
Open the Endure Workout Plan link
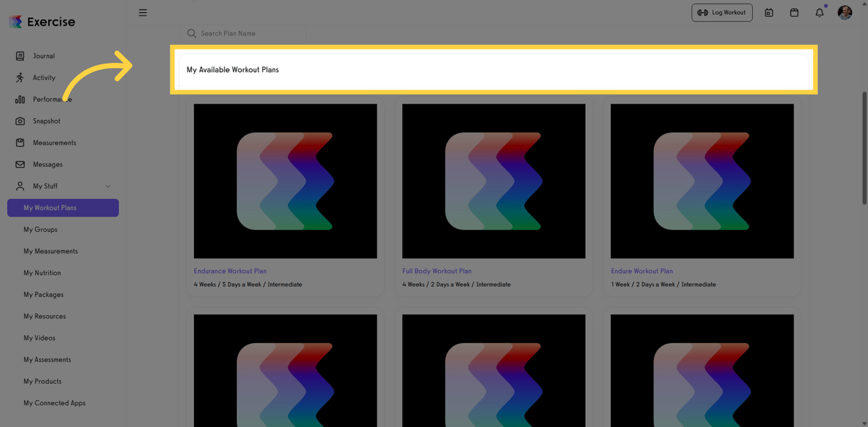[642, 271]
